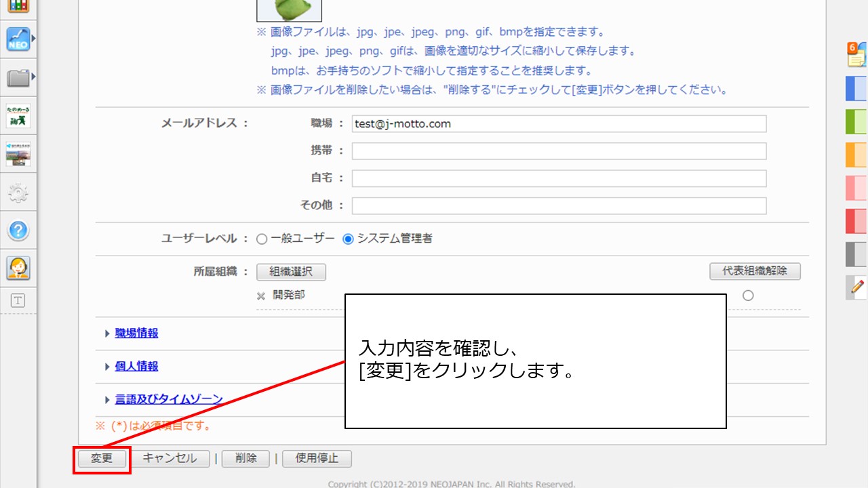Click the gray folder icon in sidebar
The image size is (868, 488).
click(x=18, y=78)
